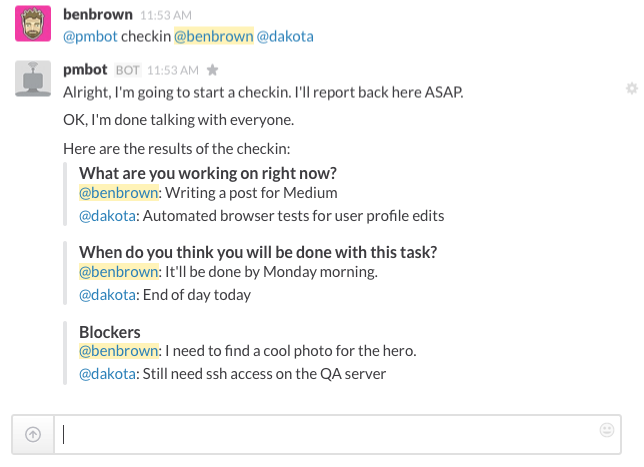This screenshot has height=467, width=644.
Task: Click @benbrown next to Writing a post for Medium
Action: (119, 193)
